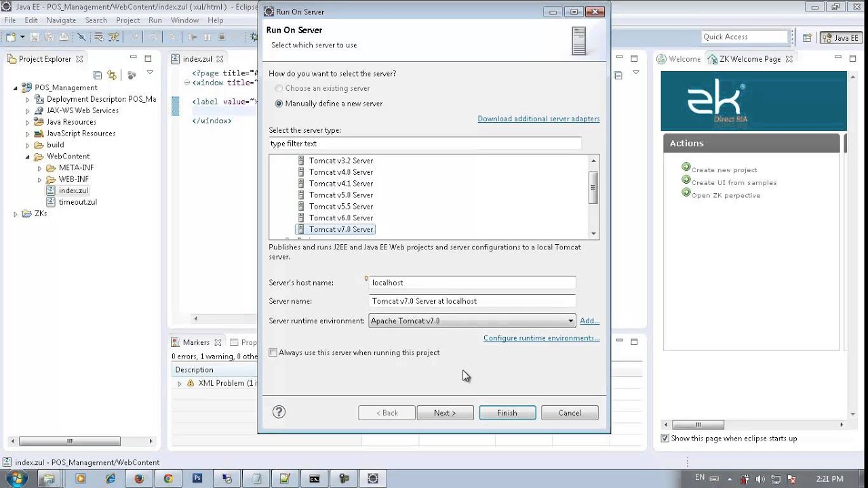Screen dimensions: 868x488
Task: Click Configure runtime environments link
Action: click(541, 338)
